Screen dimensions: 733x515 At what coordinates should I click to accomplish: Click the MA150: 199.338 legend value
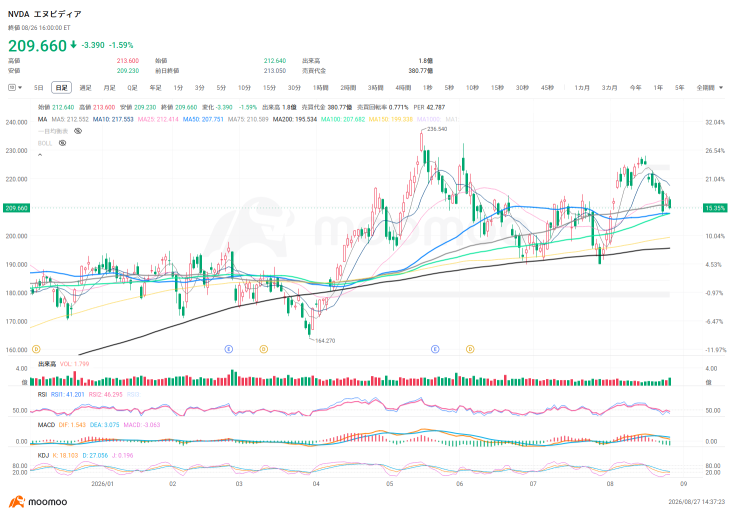[x=391, y=119]
